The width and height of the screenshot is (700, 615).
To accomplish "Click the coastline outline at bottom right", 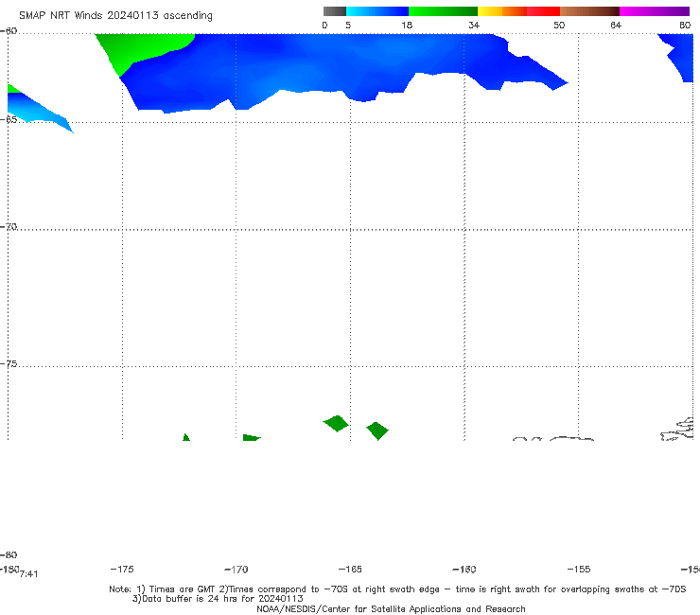I will click(x=677, y=430).
